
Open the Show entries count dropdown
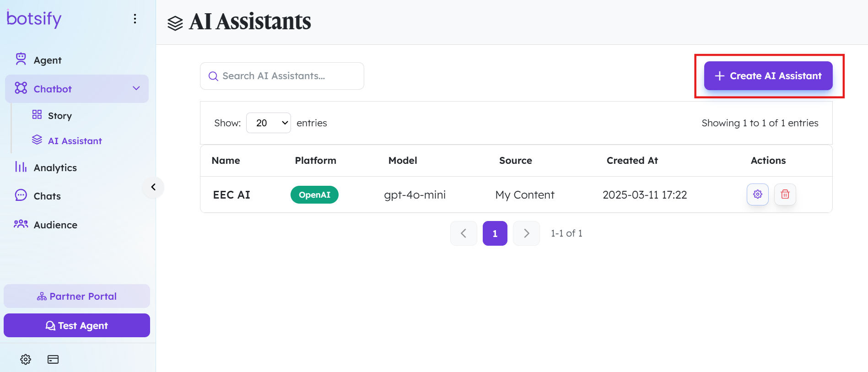point(269,123)
